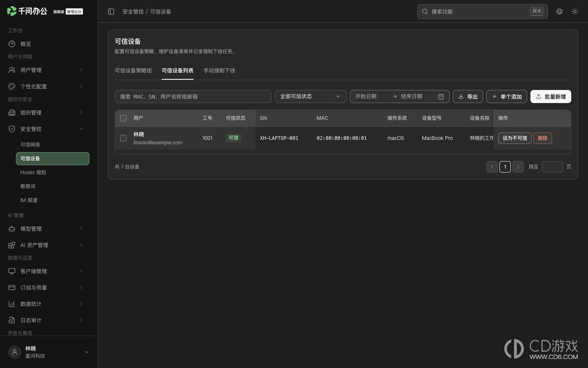The image size is (588, 368).
Task: Expand 组织管理 submenu chevron
Action: coord(81,112)
